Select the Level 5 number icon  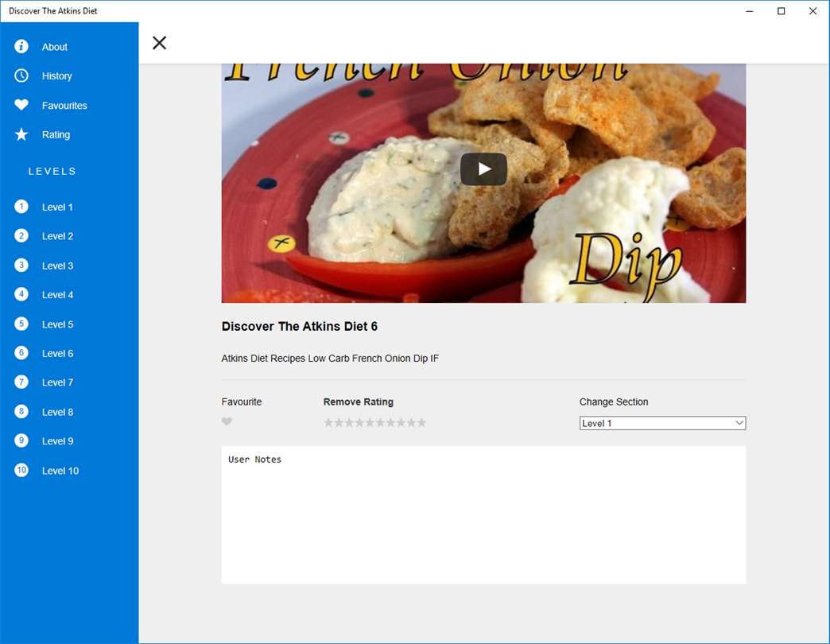pos(21,324)
